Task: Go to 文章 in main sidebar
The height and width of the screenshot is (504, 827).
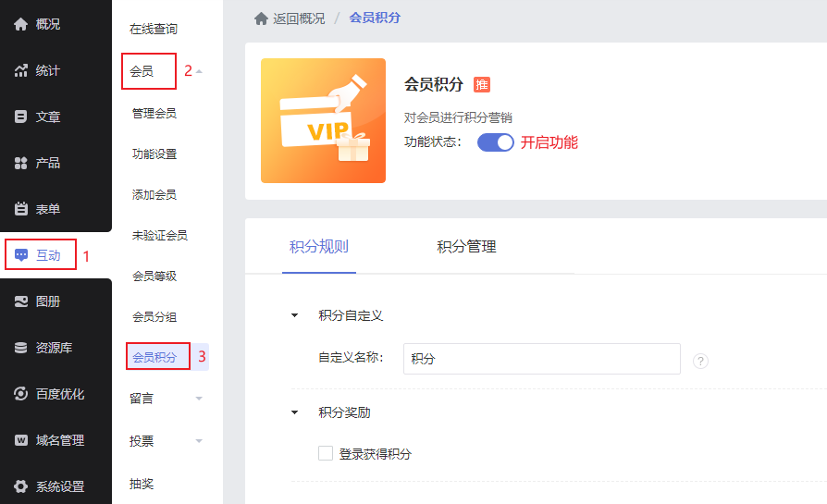Action: click(x=47, y=117)
